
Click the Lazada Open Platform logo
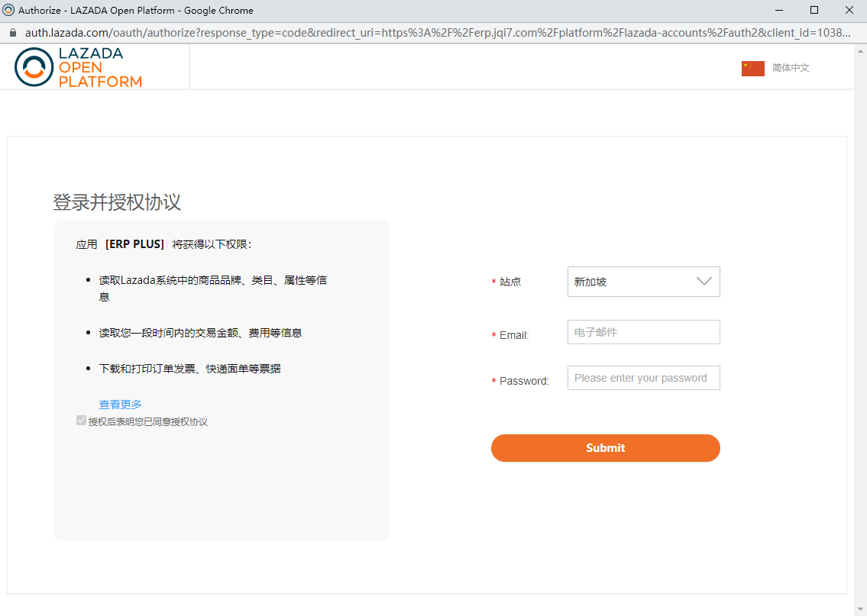(78, 67)
